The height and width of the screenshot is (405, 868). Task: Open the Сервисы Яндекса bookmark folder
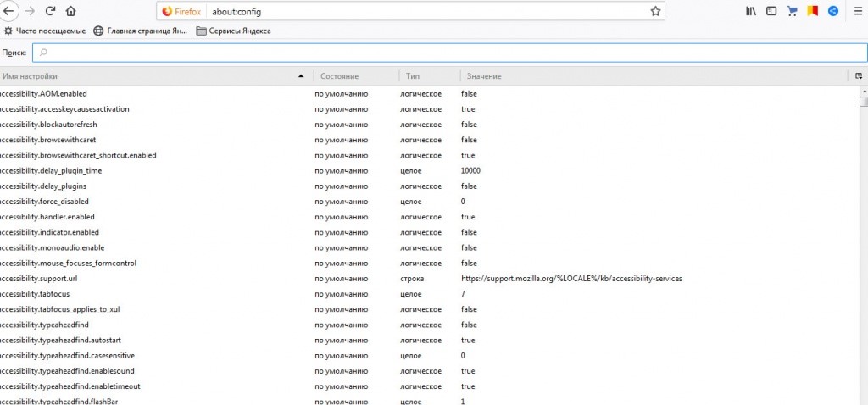coord(234,31)
